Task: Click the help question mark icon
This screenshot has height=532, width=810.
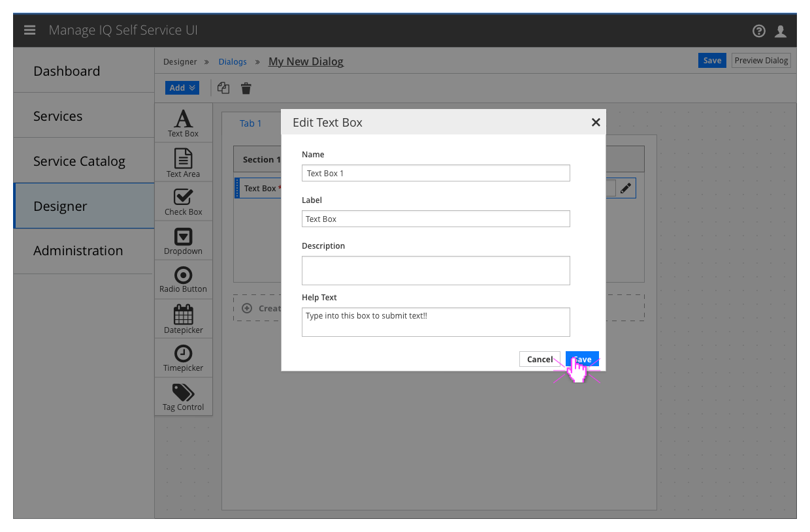Action: coord(758,30)
